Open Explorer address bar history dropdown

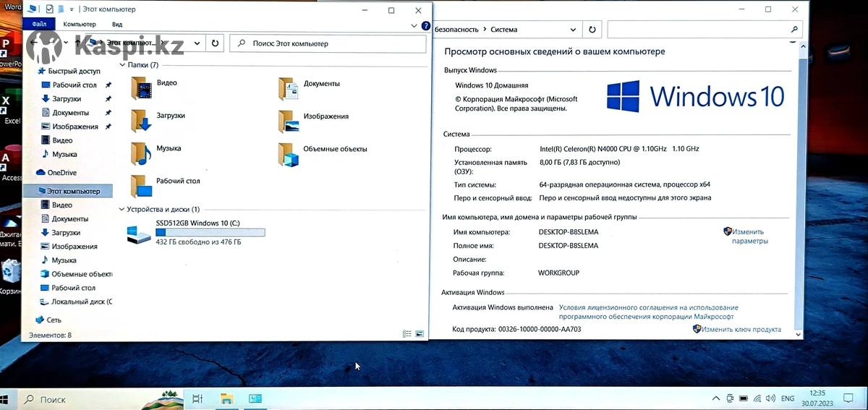(x=197, y=43)
